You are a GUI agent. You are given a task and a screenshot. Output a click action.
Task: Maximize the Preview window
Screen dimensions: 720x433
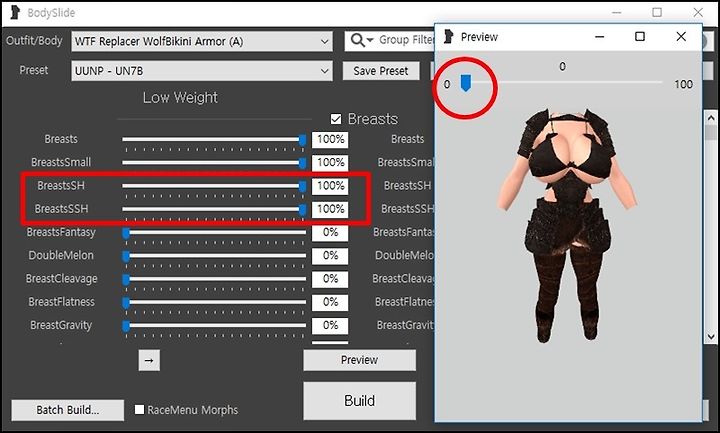(x=640, y=36)
